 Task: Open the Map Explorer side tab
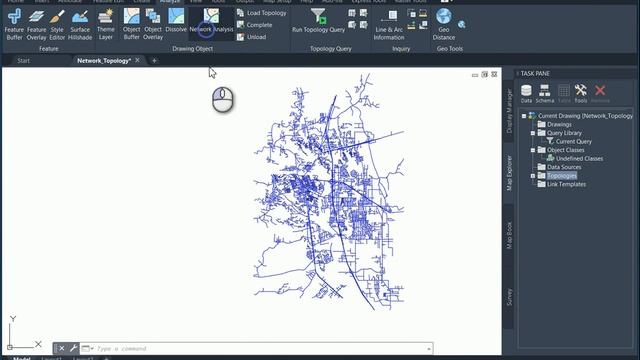click(x=509, y=172)
